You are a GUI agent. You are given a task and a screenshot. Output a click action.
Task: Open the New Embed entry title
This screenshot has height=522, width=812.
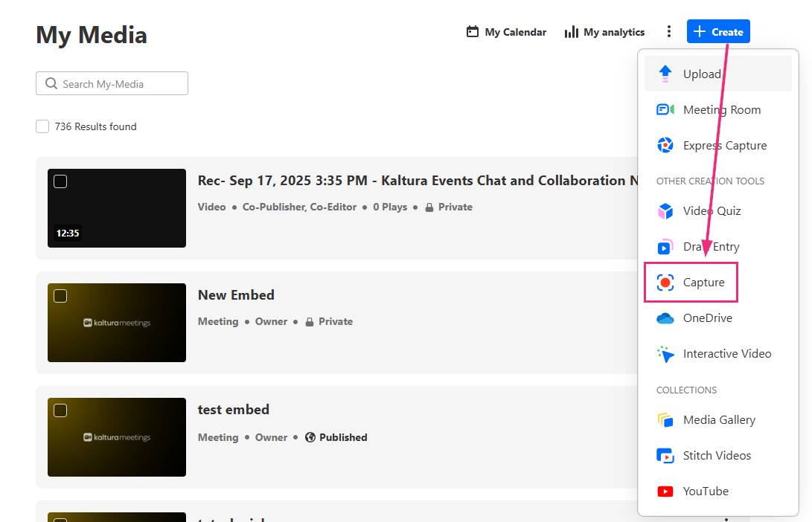236,295
